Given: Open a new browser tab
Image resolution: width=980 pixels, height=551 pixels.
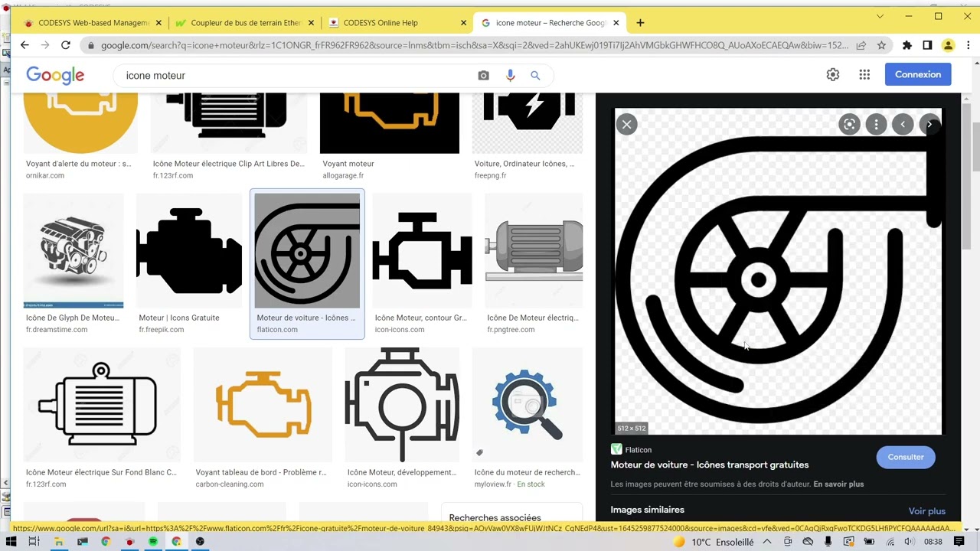Looking at the screenshot, I should coord(640,23).
